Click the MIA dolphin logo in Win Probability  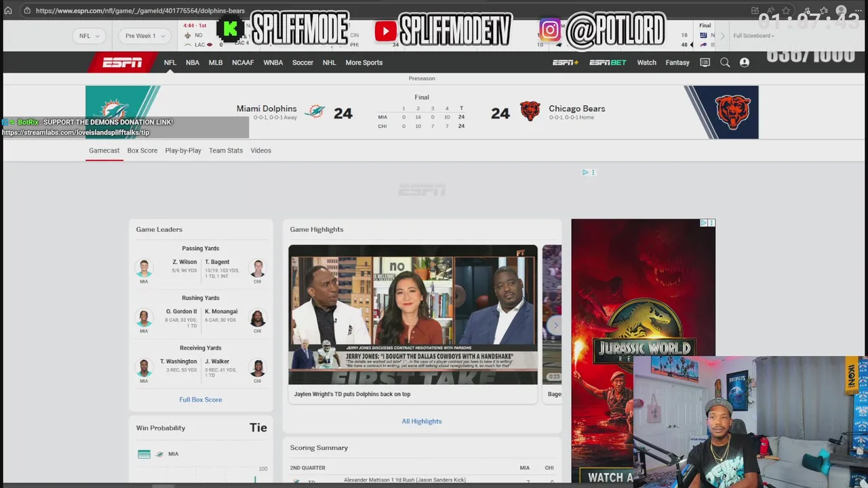159,454
